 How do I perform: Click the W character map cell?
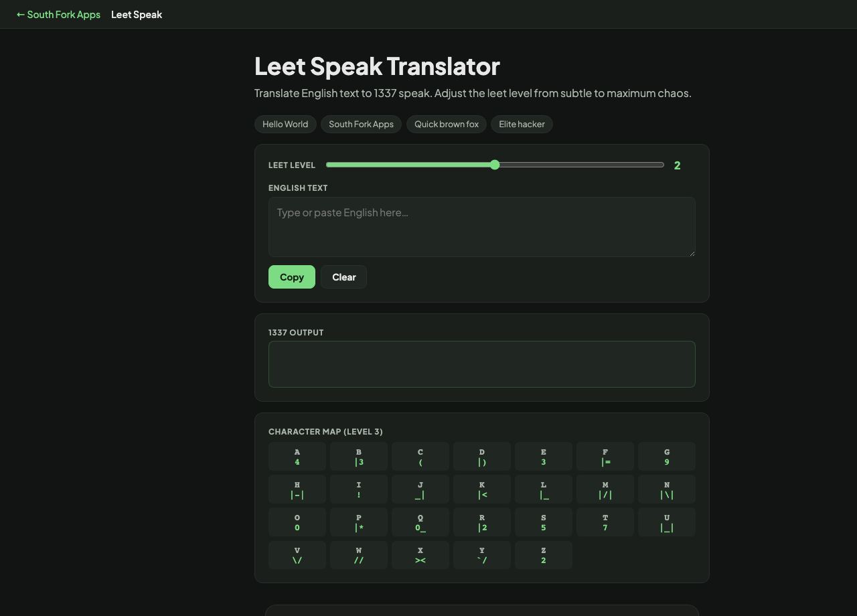click(359, 555)
